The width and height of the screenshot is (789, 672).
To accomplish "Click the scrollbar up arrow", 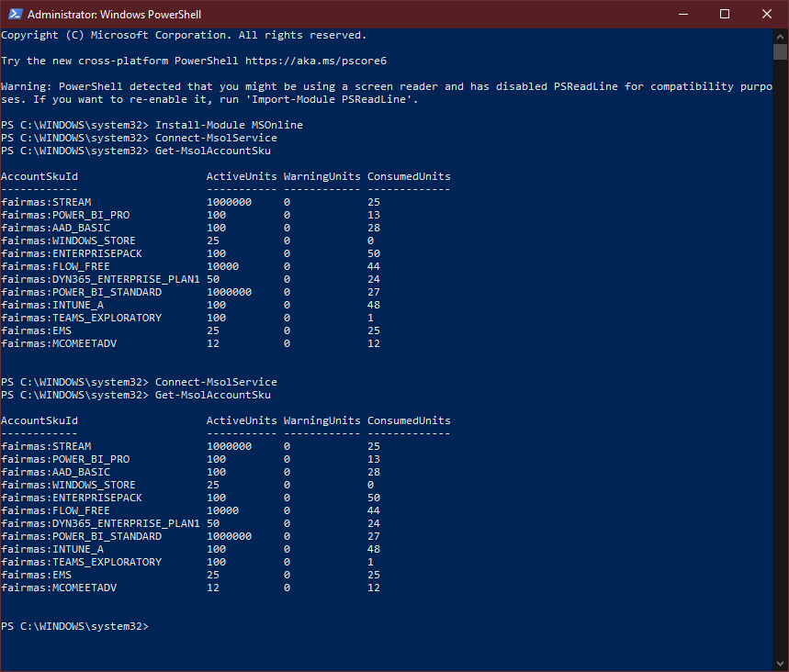I will (780, 36).
